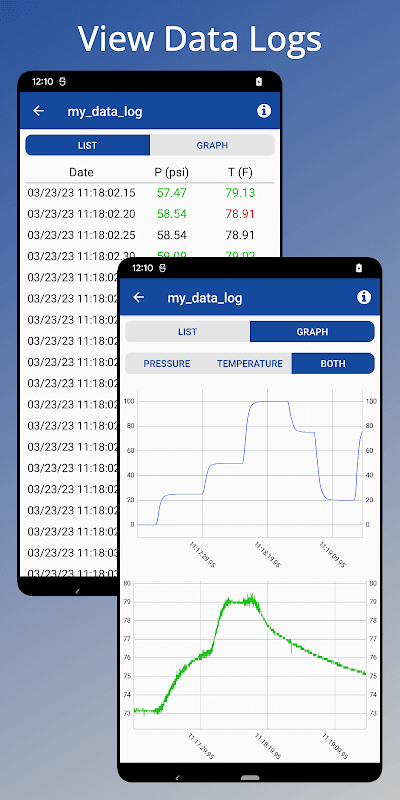Click temperature value 79.13
Viewport: 400px width, 800px height.
(x=240, y=193)
